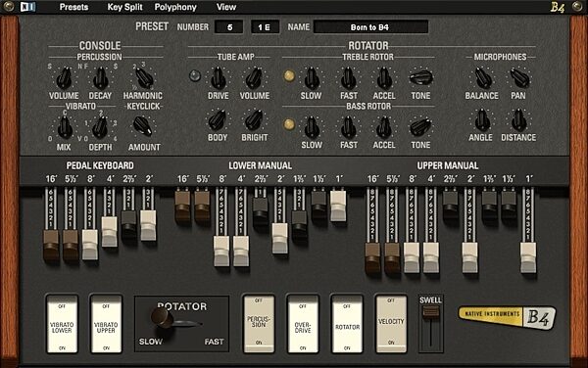Open the Key Split menu
This screenshot has width=588, height=368.
124,7
